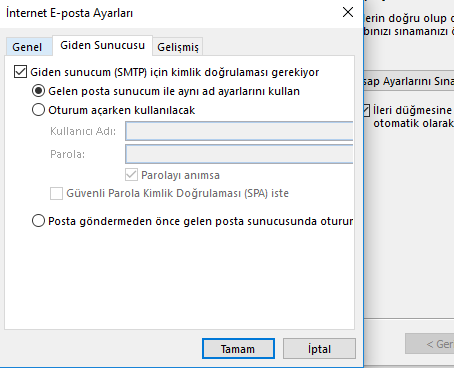Click the Parola label text
This screenshot has width=454, height=368.
[x=67, y=154]
